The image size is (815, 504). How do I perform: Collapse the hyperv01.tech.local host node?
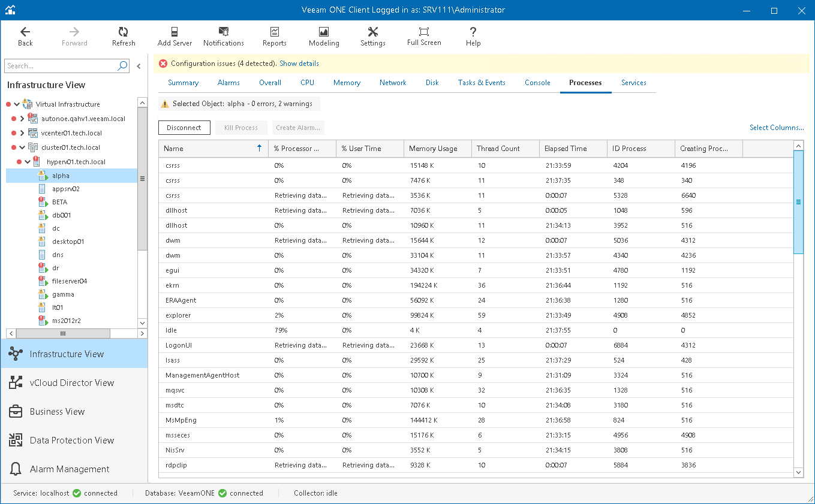coord(28,162)
